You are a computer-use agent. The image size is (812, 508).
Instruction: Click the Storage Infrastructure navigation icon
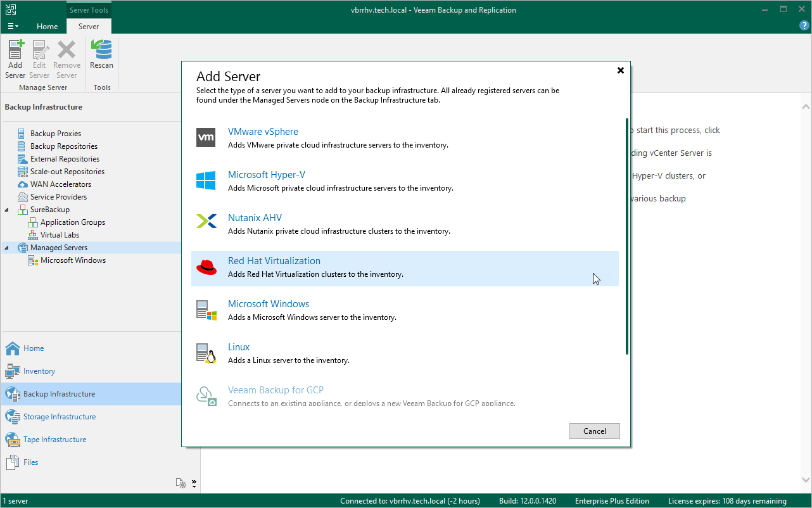pyautogui.click(x=13, y=417)
